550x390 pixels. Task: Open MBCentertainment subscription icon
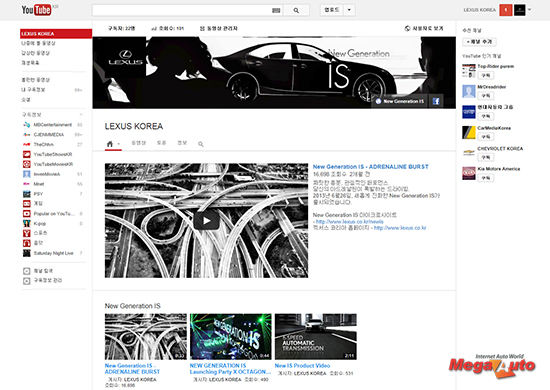[x=27, y=125]
